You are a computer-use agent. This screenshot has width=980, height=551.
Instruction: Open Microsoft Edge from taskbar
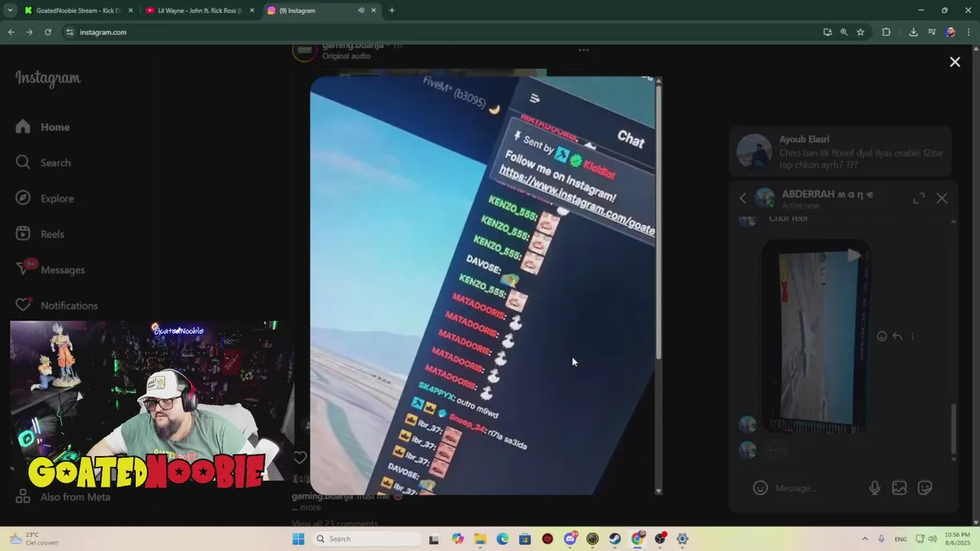502,539
